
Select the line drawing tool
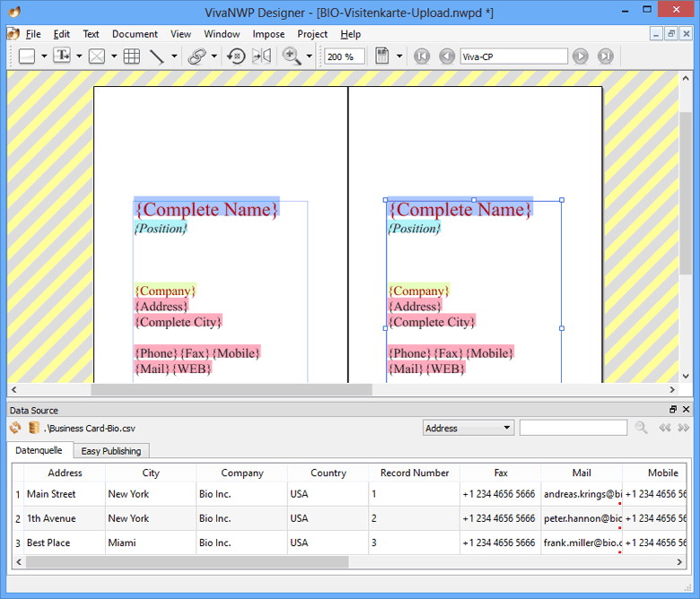coord(156,56)
